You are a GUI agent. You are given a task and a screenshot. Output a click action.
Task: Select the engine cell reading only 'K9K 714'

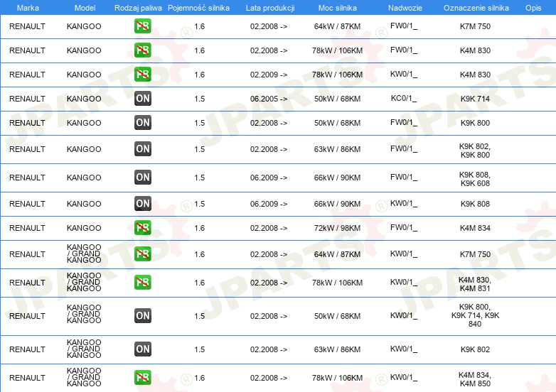click(x=475, y=99)
